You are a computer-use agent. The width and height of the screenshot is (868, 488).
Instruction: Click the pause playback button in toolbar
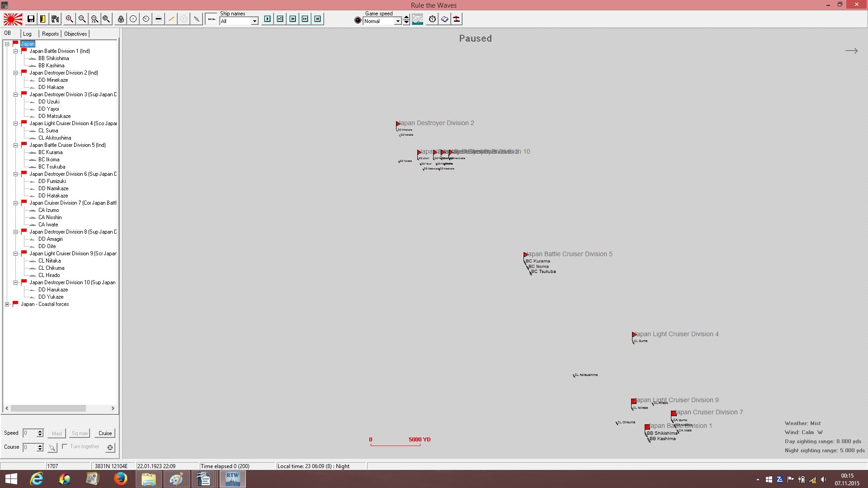point(318,19)
